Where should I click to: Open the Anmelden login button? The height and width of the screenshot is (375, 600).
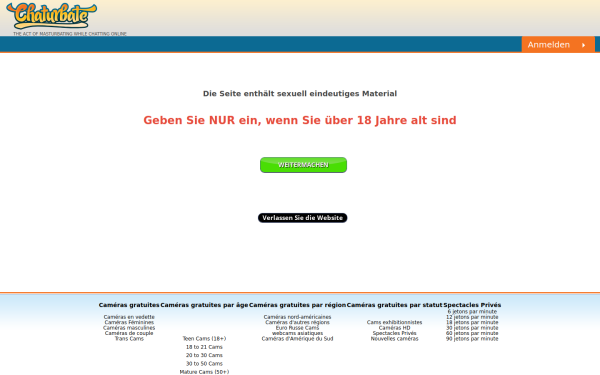(558, 44)
